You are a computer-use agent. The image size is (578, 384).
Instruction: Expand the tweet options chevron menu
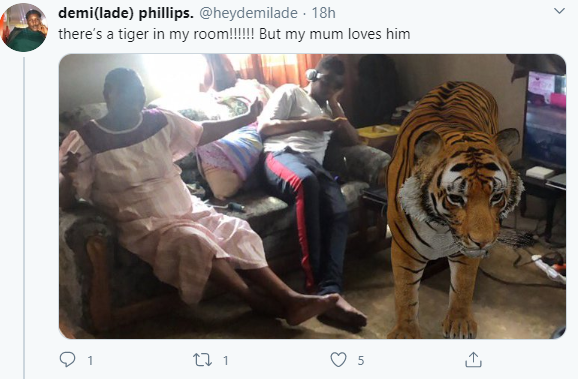559,11
